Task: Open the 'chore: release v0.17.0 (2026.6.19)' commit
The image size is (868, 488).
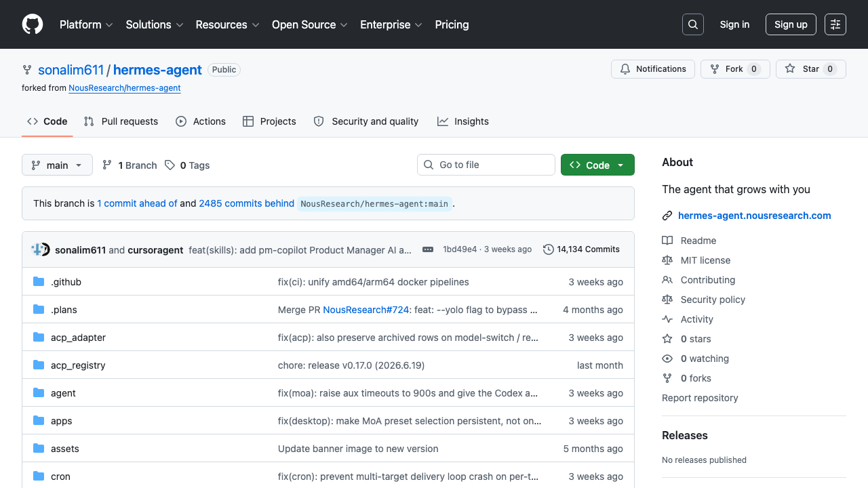Action: coord(351,365)
